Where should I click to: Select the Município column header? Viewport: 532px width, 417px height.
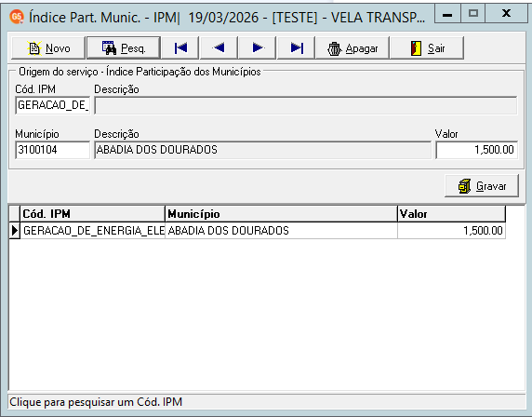(x=281, y=214)
